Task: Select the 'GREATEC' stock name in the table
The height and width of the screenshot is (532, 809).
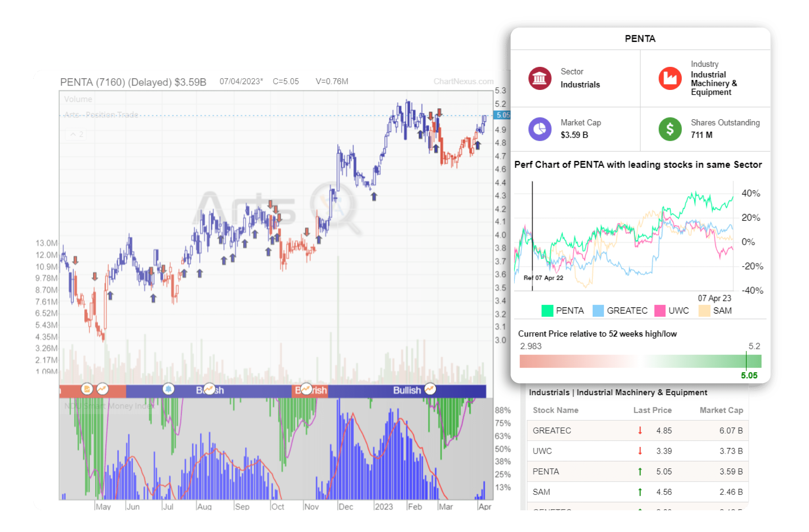Action: click(552, 430)
